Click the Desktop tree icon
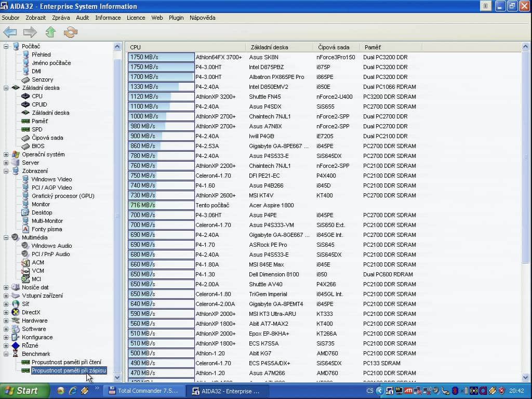This screenshot has width=532, height=399. pos(25,212)
